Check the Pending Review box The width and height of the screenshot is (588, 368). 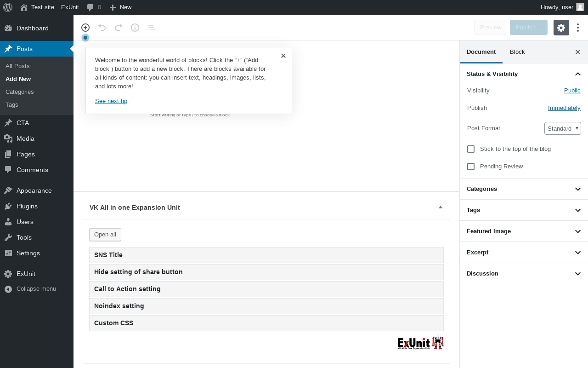pyautogui.click(x=471, y=167)
